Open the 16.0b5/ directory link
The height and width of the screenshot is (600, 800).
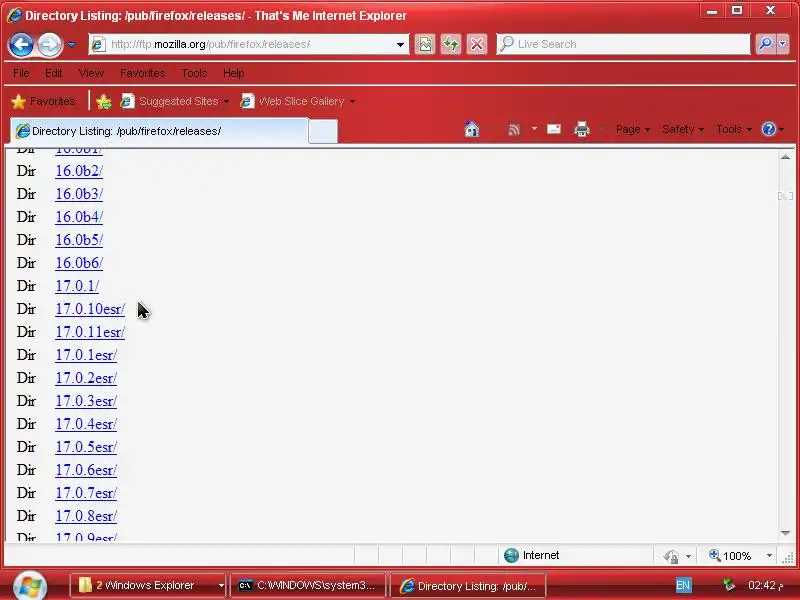click(x=79, y=240)
